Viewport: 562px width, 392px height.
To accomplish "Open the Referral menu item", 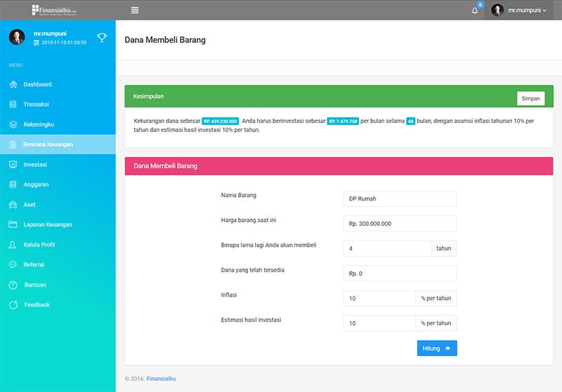I will click(x=34, y=265).
